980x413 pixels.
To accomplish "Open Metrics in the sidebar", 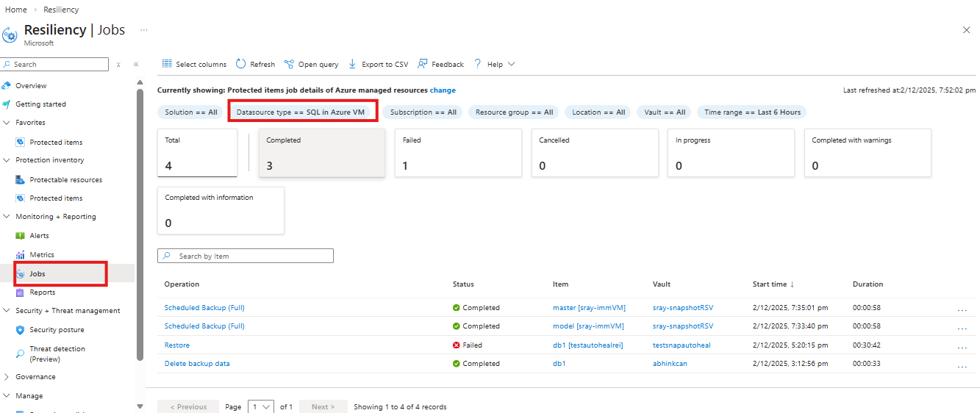I will 42,255.
